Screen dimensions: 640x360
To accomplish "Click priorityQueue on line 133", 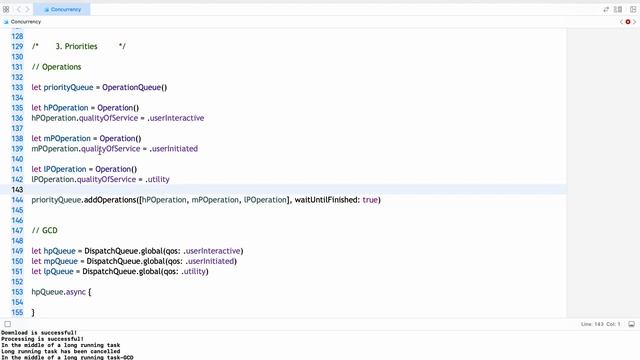I will pos(69,87).
